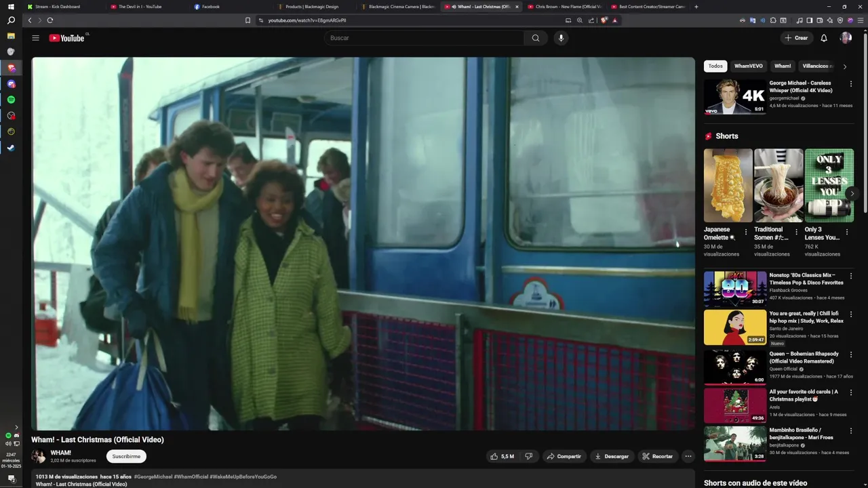
Task: Open the browser extensions puzzle icon
Action: pyautogui.click(x=773, y=20)
